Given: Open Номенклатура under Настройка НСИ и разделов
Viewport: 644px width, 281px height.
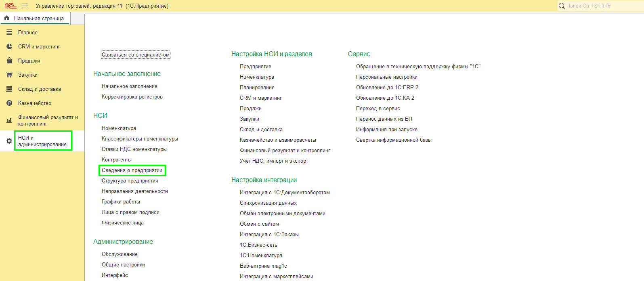Looking at the screenshot, I should (257, 77).
